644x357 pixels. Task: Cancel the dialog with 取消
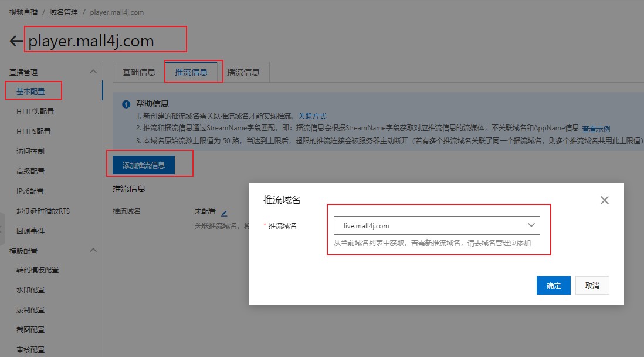pyautogui.click(x=592, y=285)
